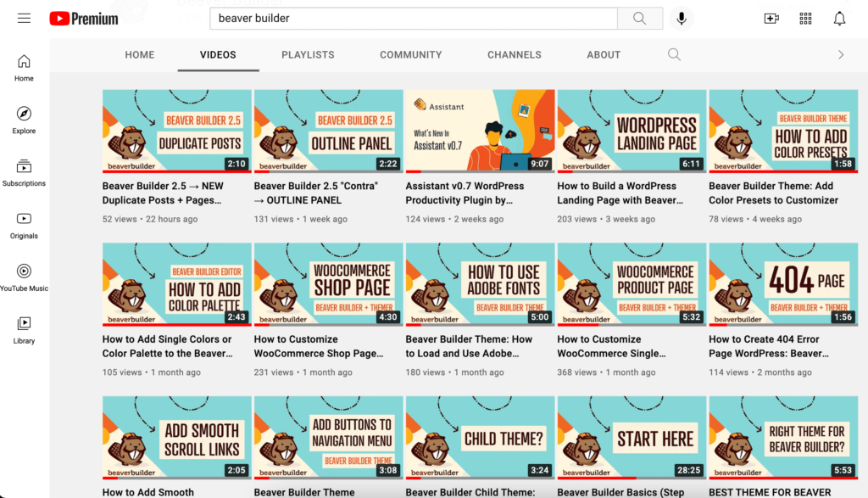Open 'Assistant v0.7 WordPress Productivity Plugin' title

[x=465, y=193]
